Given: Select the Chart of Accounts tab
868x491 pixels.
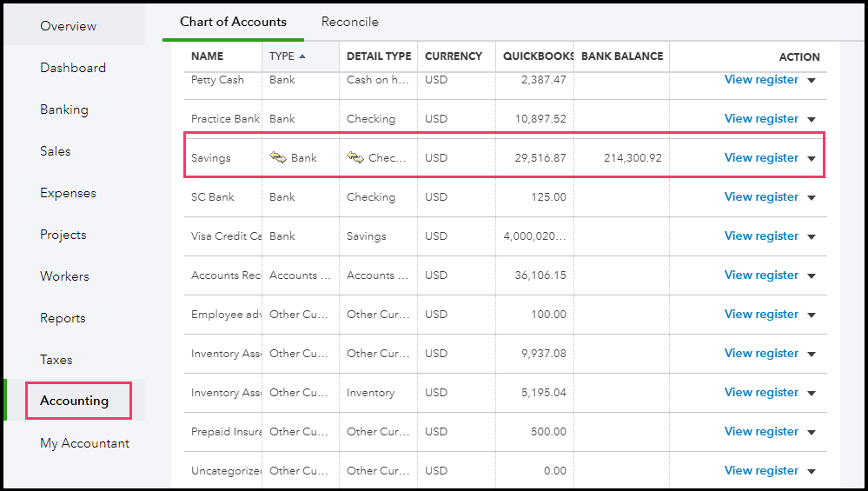Looking at the screenshot, I should point(233,22).
